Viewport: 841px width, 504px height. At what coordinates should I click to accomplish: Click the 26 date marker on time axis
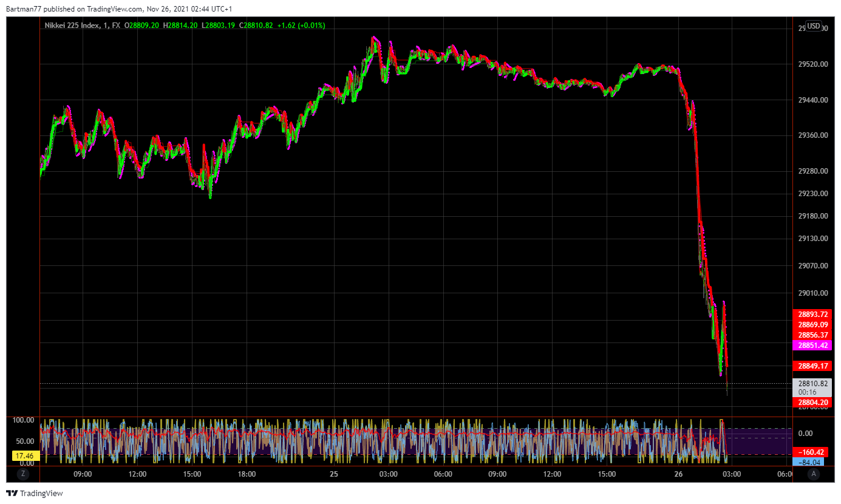coord(678,474)
